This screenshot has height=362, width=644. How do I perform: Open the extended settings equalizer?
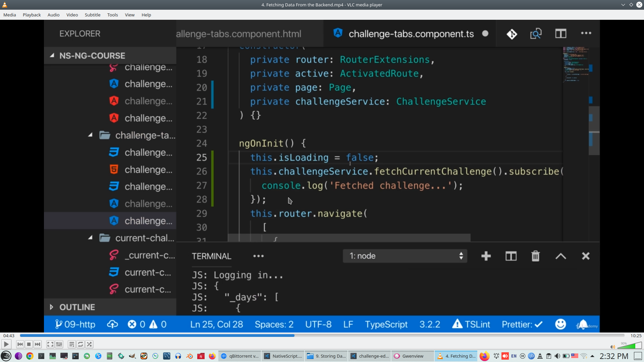pos(59,344)
